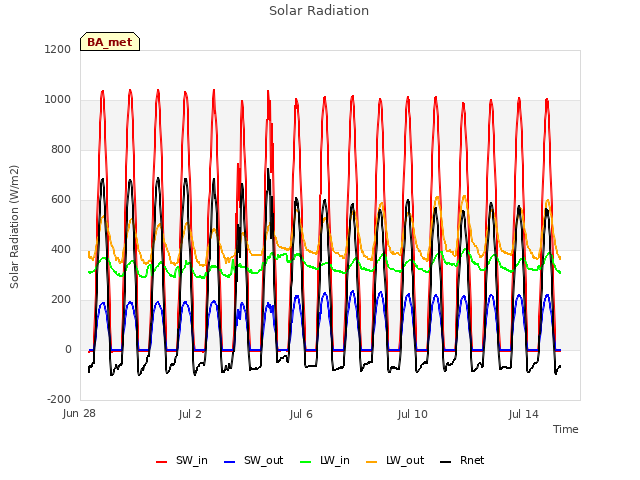This screenshot has height=480, width=640.
Task: Toggle LW_in series in legend
Action: tap(325, 460)
